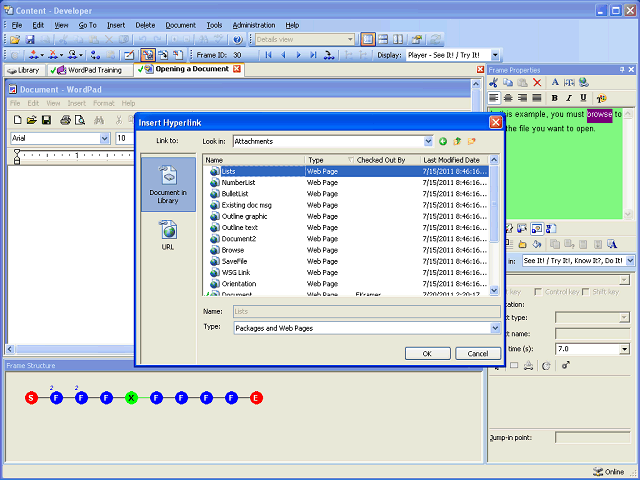640x480 pixels.
Task: Select the NumberList file in list
Action: 238,183
